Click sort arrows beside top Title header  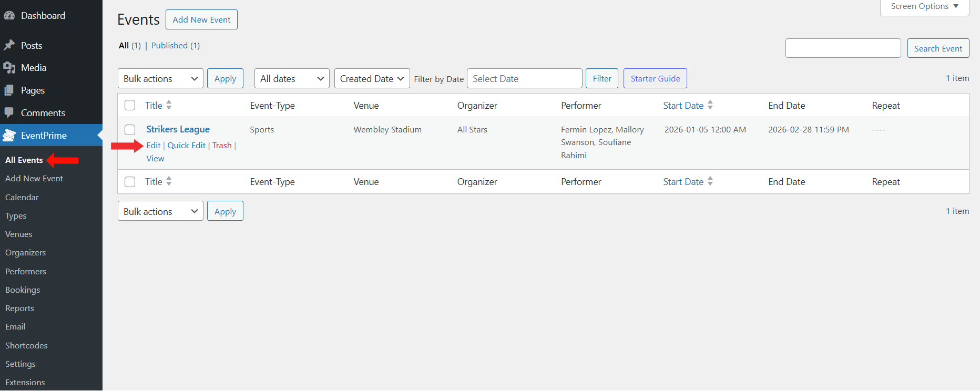169,105
